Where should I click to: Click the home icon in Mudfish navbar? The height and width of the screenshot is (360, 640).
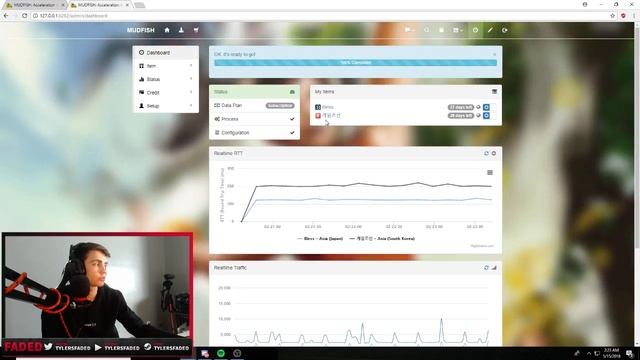(x=167, y=30)
